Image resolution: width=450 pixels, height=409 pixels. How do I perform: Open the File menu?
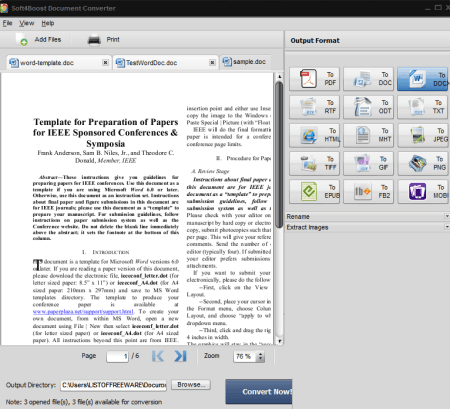[7, 23]
